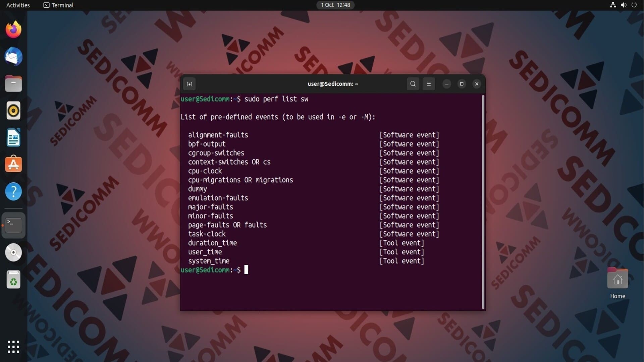
Task: Open the Activities overview
Action: [18, 5]
